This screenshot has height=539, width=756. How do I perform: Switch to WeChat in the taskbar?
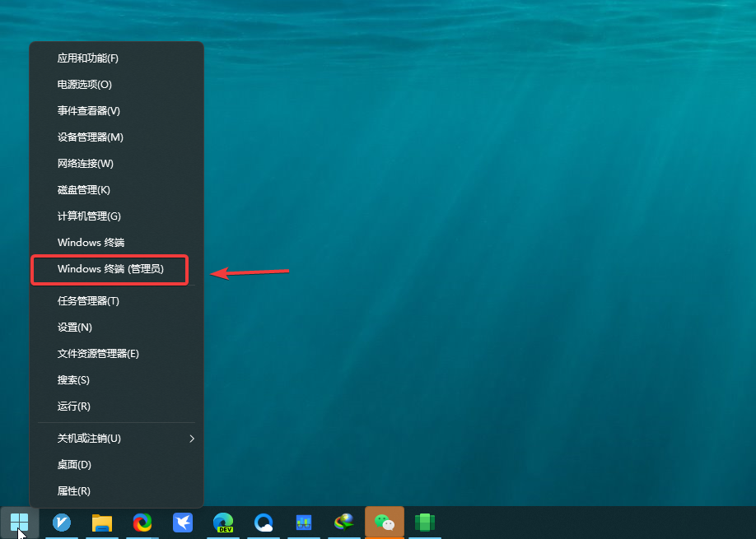pos(385,523)
